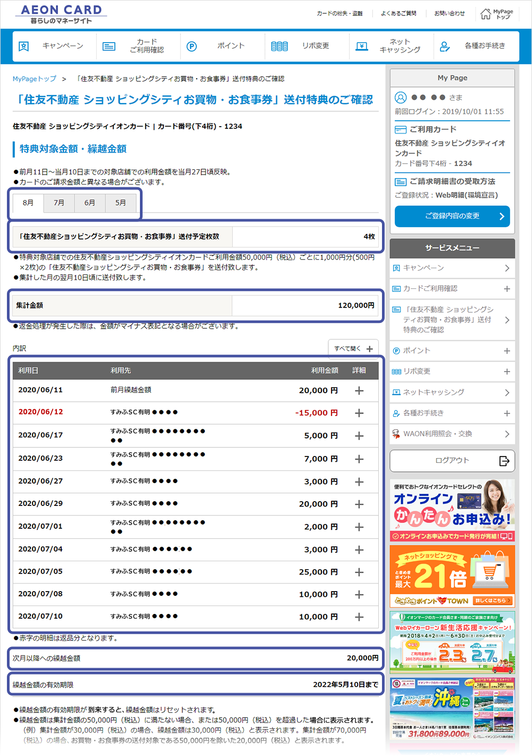532x756 pixels.
Task: Expand details for 2020/07/10 row
Action: pos(360,617)
